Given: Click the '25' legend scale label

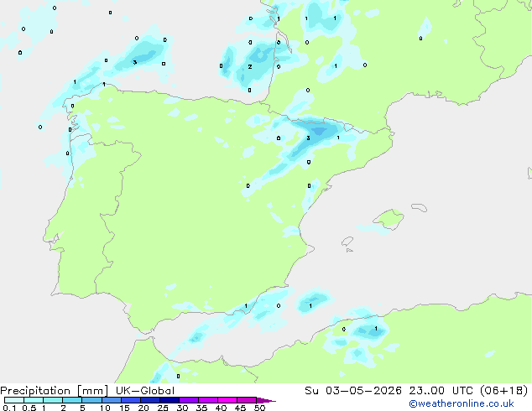Looking at the screenshot, I should tap(163, 408).
